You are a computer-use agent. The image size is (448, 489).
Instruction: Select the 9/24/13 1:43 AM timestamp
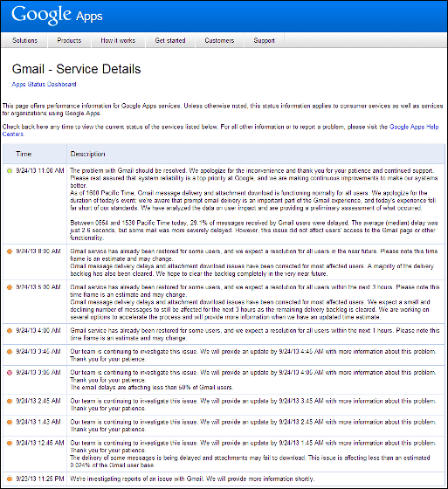pyautogui.click(x=38, y=422)
